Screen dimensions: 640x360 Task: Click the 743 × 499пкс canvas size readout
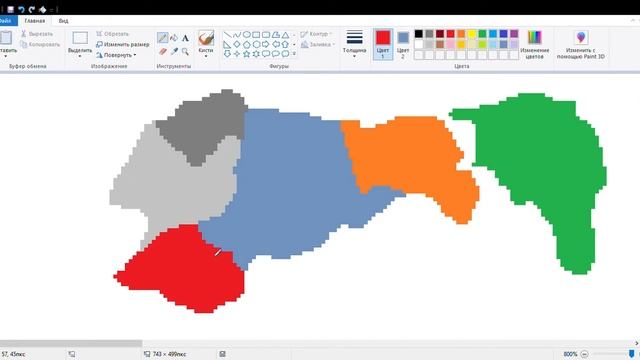(169, 354)
